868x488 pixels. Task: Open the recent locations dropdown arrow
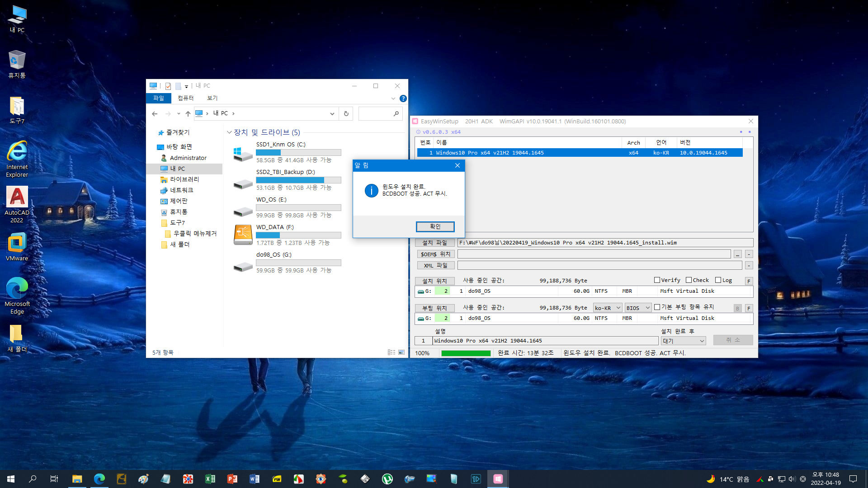pyautogui.click(x=179, y=114)
